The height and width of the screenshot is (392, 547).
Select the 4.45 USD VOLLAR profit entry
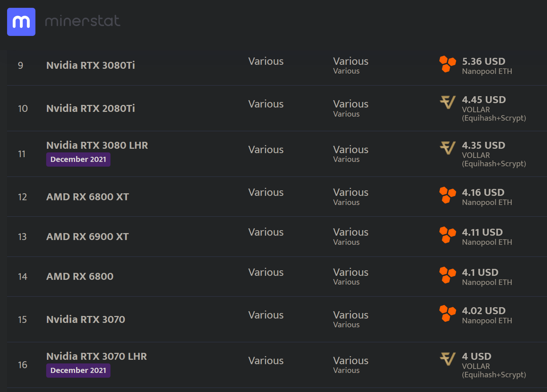coord(494,108)
